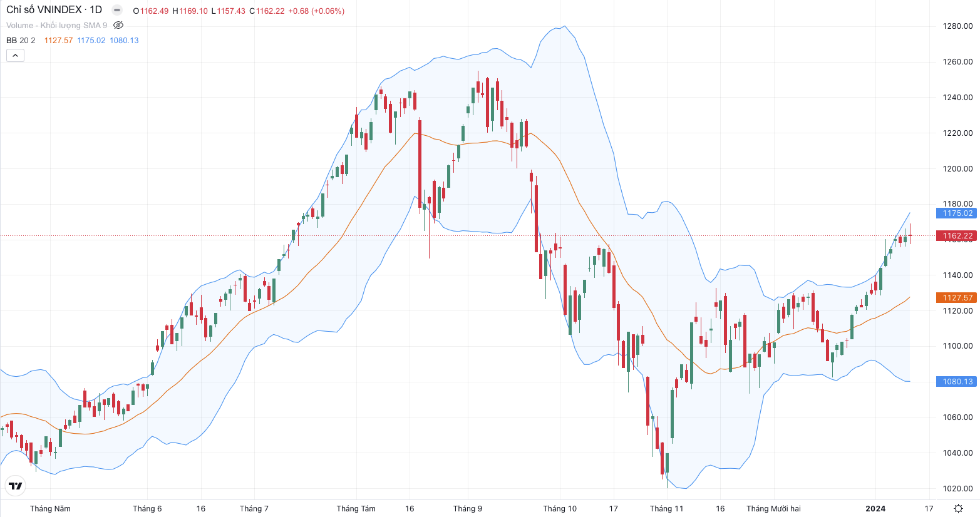Image resolution: width=980 pixels, height=517 pixels.
Task: Click the low price L1157.43
Action: 229,11
